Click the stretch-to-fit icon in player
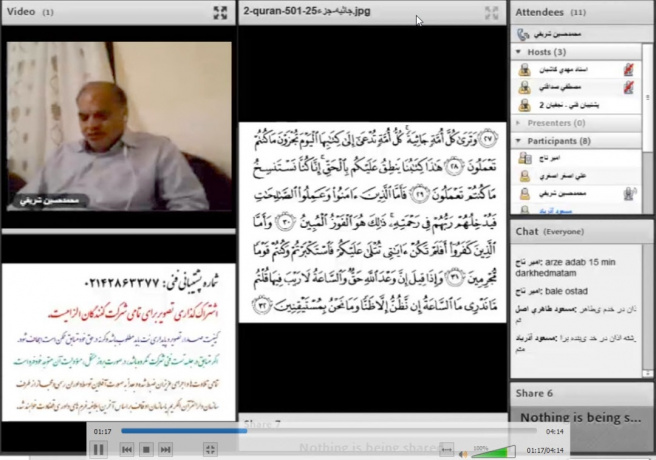 pyautogui.click(x=446, y=450)
